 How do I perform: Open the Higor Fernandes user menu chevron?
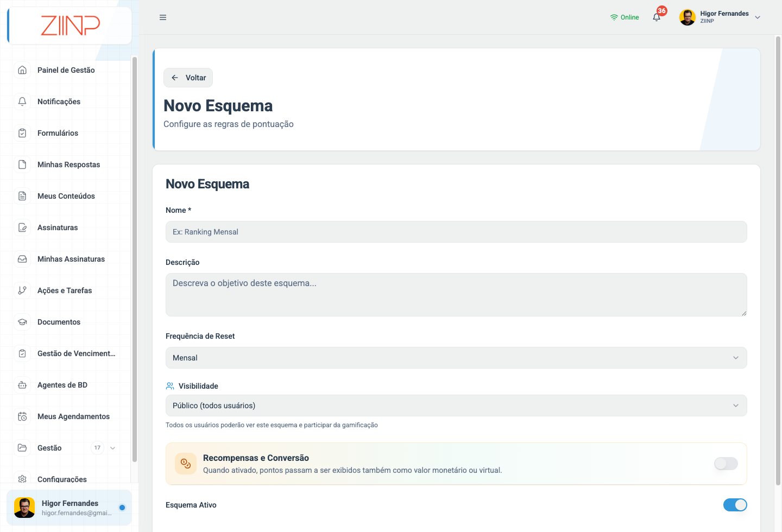pyautogui.click(x=758, y=17)
